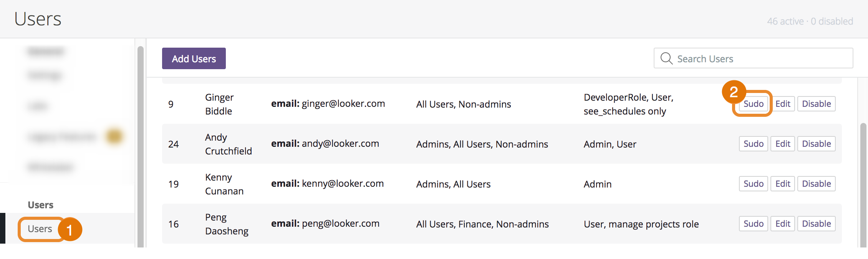Disable Kenny Cunanan's account
This screenshot has width=868, height=259.
coord(816,184)
